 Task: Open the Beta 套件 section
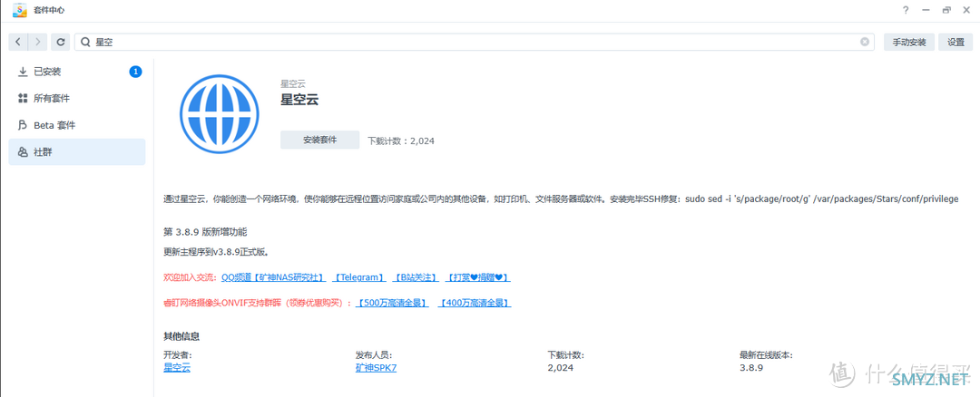tap(77, 125)
